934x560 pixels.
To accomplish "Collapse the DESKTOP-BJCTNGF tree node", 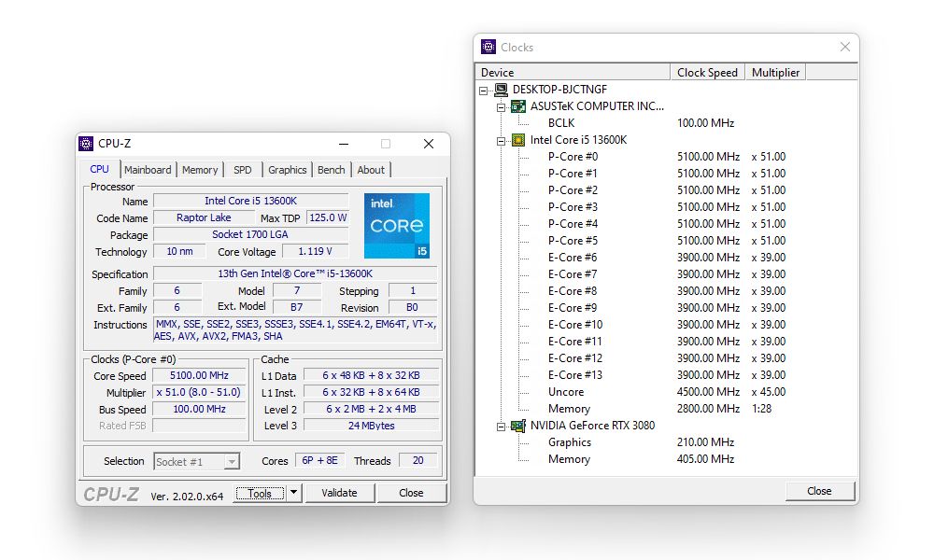I will click(484, 91).
